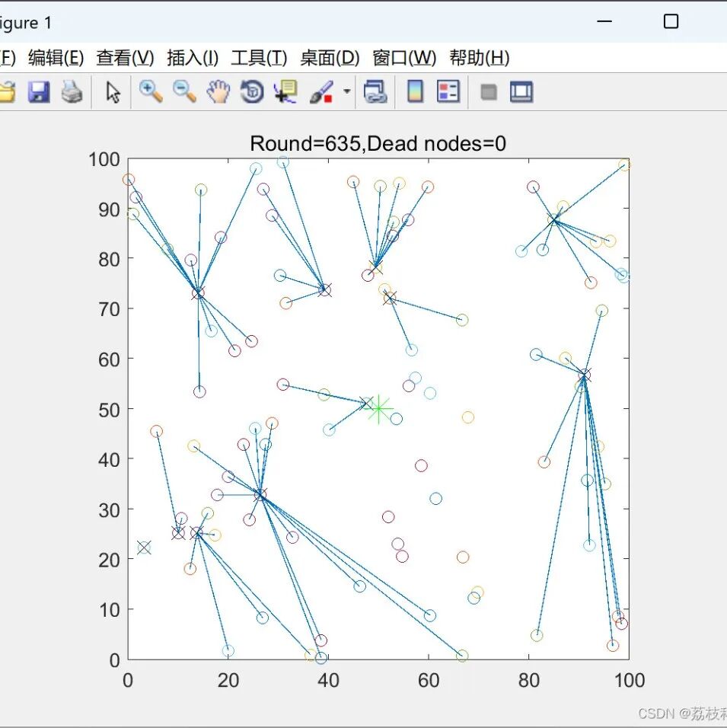Click the Show Plot Tools and Dock icon
The width and height of the screenshot is (727, 728).
521,91
